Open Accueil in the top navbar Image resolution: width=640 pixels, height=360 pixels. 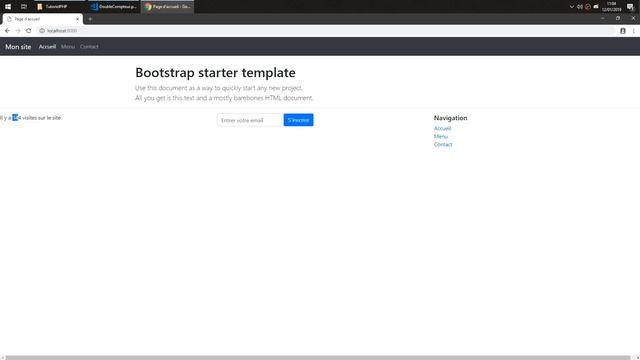coord(47,47)
